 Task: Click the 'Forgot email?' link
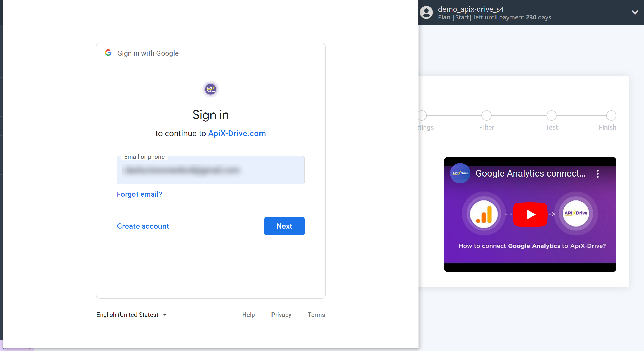(x=139, y=194)
